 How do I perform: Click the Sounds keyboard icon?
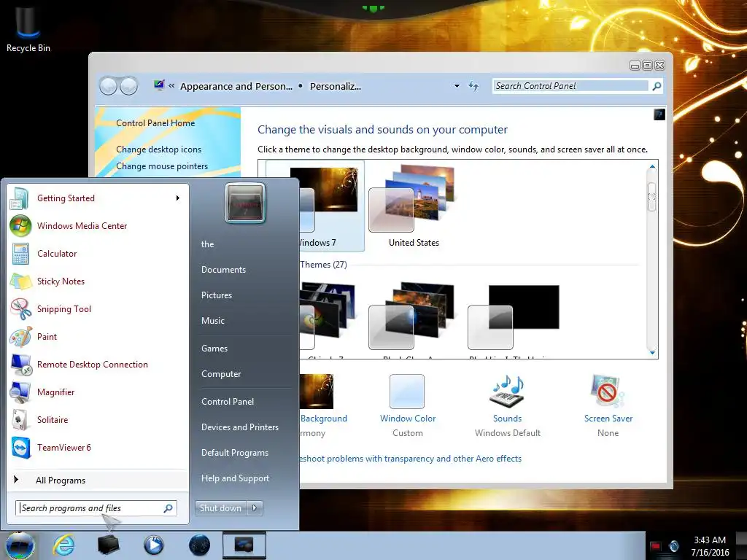507,392
